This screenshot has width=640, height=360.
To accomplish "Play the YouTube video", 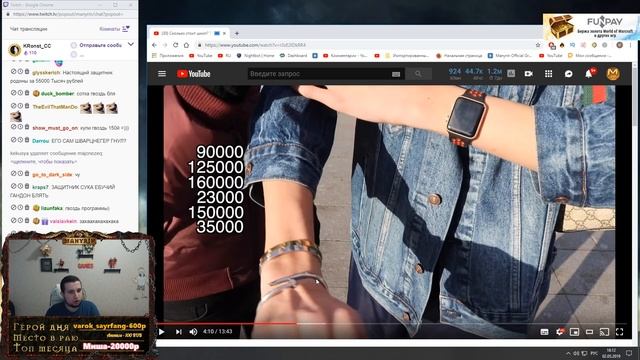I will click(x=162, y=332).
